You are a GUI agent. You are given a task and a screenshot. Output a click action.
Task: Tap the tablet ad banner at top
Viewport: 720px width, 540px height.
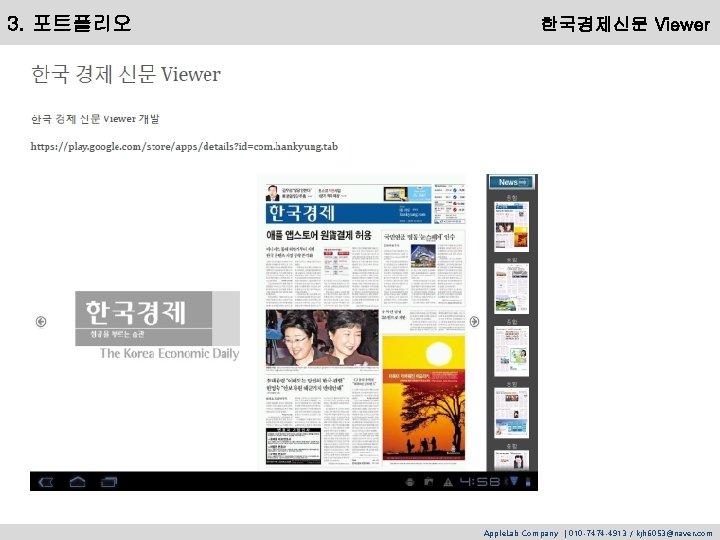coord(407,194)
